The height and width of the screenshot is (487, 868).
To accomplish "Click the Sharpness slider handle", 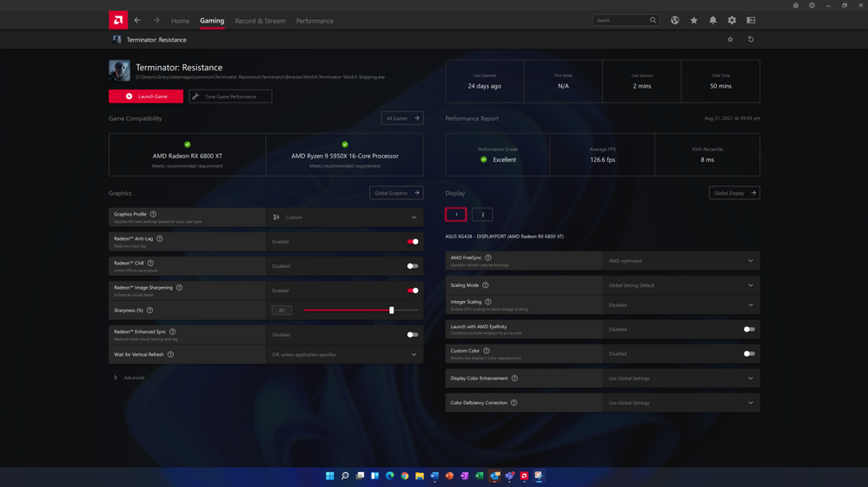I will pyautogui.click(x=391, y=310).
